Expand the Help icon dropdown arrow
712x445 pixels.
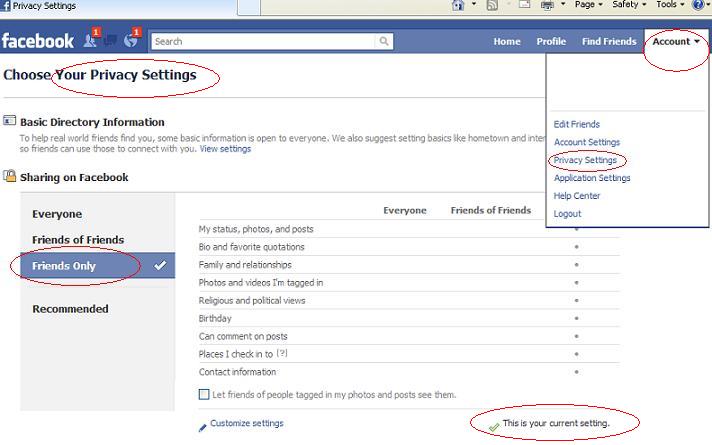click(708, 4)
